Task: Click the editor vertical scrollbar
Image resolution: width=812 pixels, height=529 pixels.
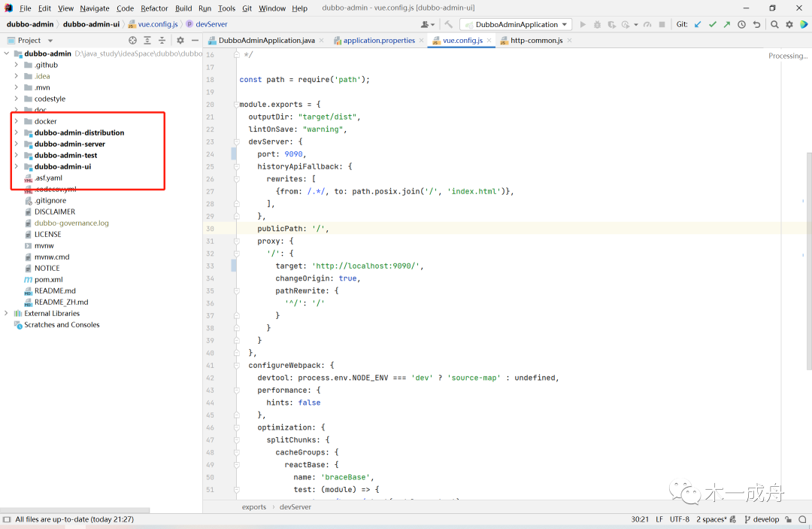Action: pyautogui.click(x=809, y=262)
